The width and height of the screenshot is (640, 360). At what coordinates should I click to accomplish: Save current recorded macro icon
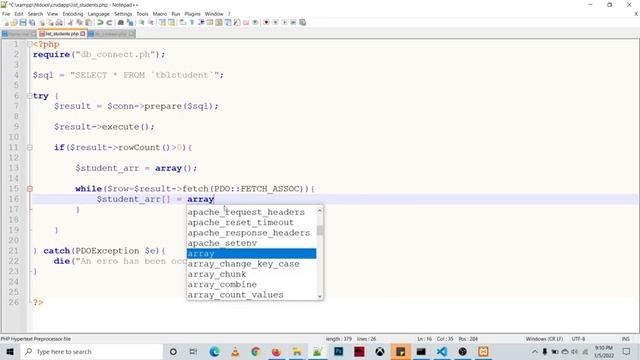click(302, 22)
